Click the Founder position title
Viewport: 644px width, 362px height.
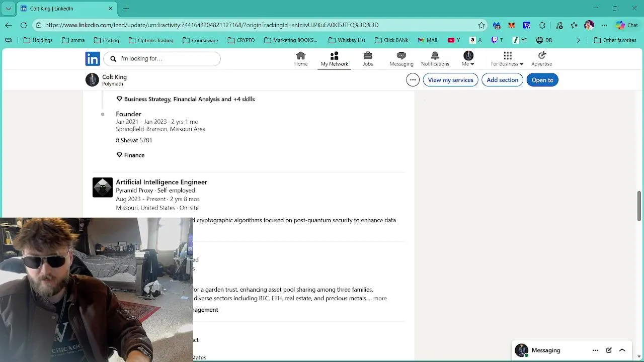point(128,114)
